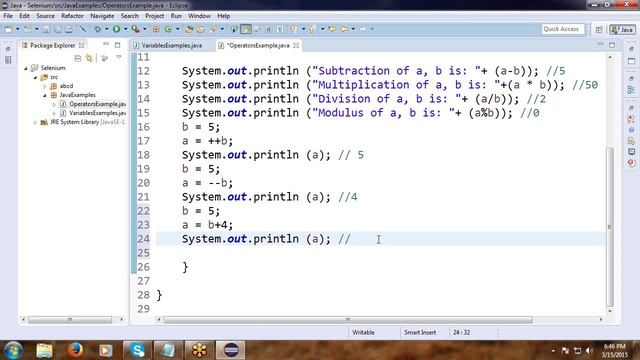Collapse the Selenium project node

tap(26, 68)
